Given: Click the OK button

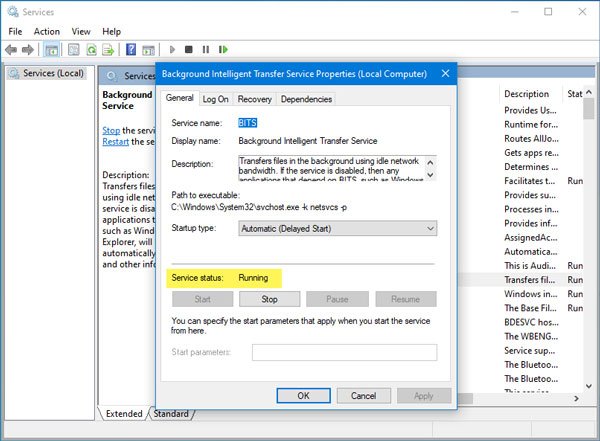Looking at the screenshot, I should point(303,396).
